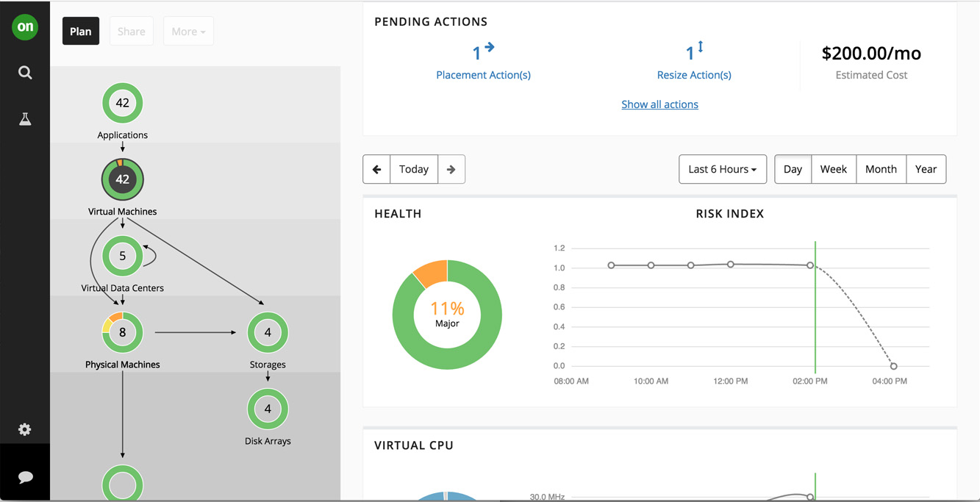Click the projected 04:00 PM risk point
980x502 pixels.
click(x=894, y=366)
